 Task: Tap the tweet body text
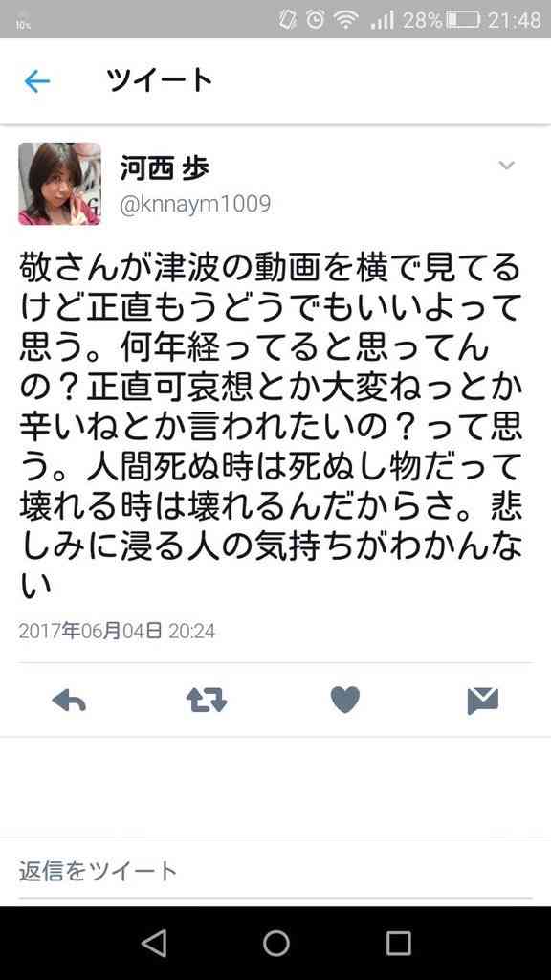(x=271, y=426)
